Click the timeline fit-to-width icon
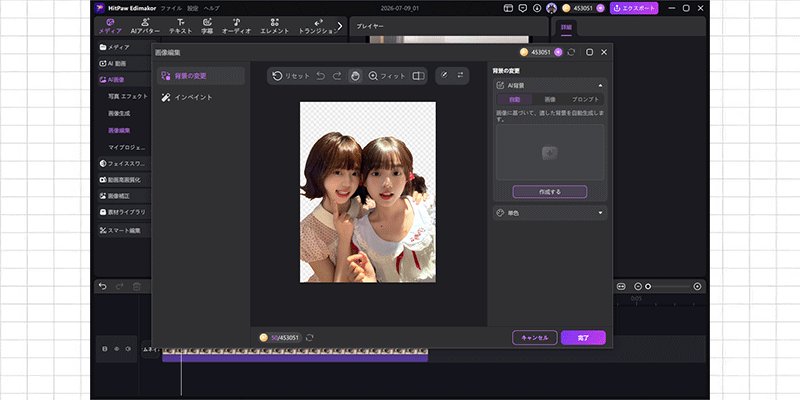This screenshot has height=400, width=800. point(621,287)
